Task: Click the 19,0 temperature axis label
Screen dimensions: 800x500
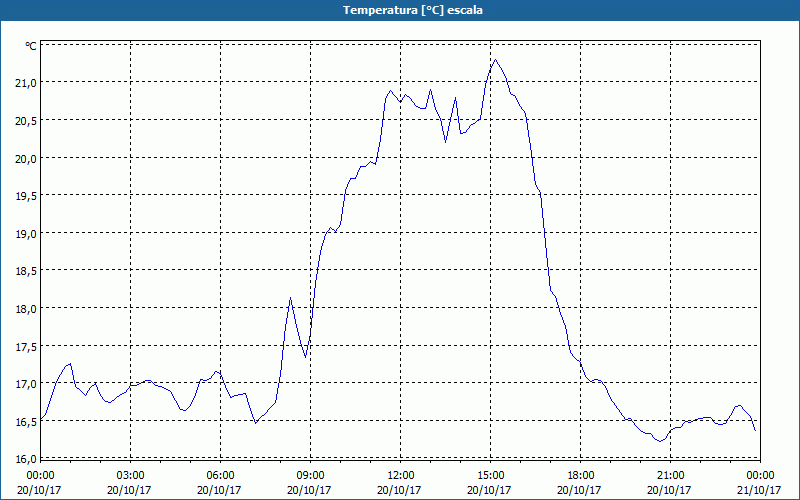Action: coord(26,234)
